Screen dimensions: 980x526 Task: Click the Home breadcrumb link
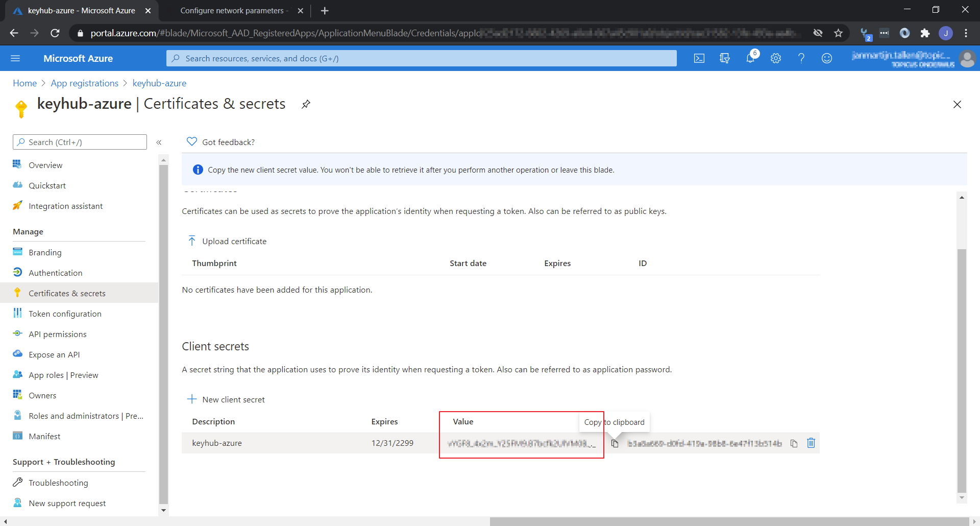click(24, 83)
